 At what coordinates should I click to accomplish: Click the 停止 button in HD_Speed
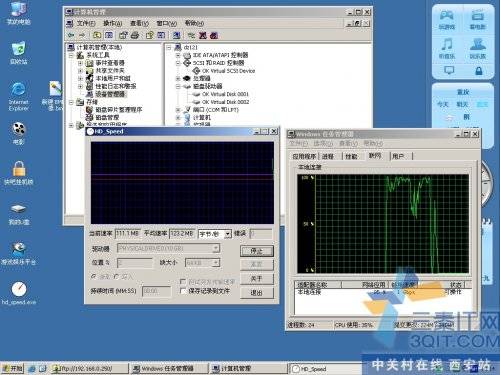pos(257,251)
